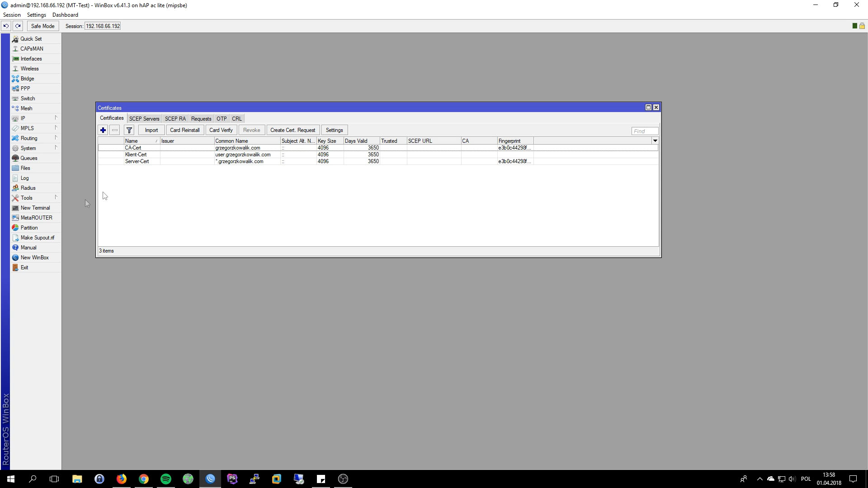Open the Settings menu
868x488 pixels.
[36, 15]
